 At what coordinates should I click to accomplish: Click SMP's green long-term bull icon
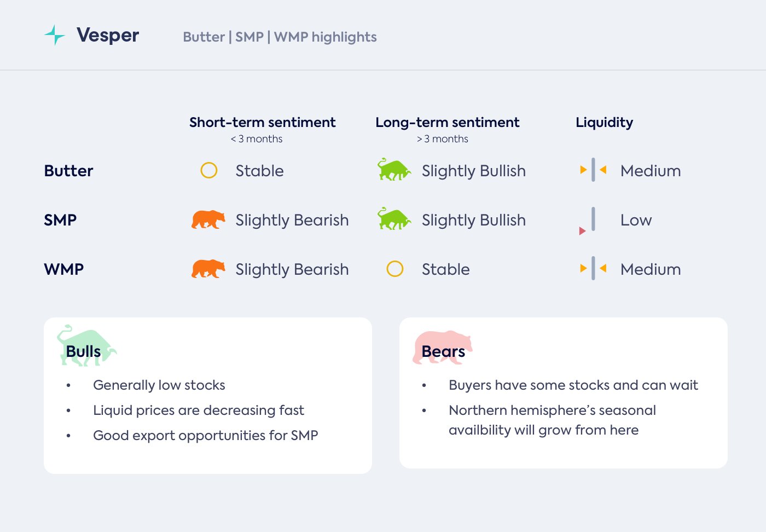pyautogui.click(x=394, y=219)
